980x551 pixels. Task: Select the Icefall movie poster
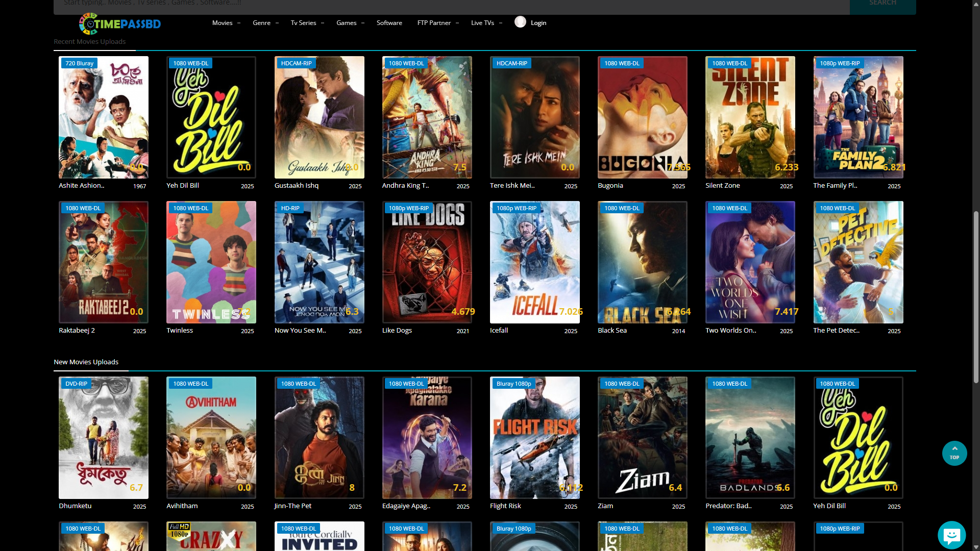point(534,262)
